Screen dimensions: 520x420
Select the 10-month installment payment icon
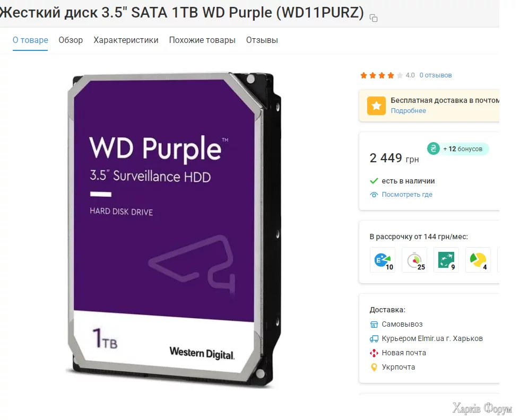point(383,260)
